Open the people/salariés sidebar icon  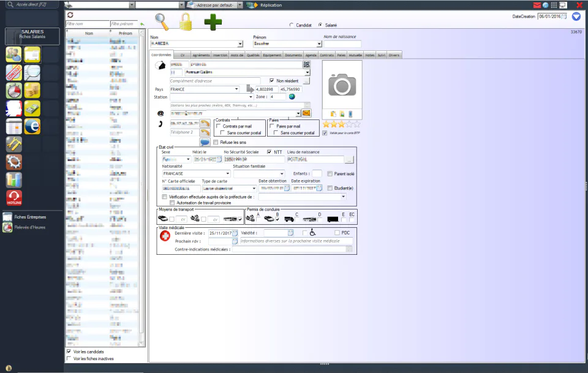pos(14,55)
